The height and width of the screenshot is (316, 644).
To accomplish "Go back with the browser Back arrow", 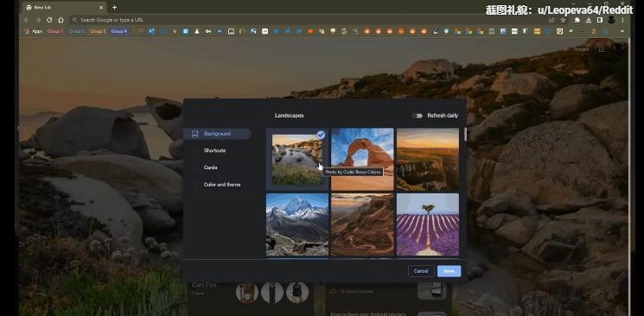I will pyautogui.click(x=27, y=20).
